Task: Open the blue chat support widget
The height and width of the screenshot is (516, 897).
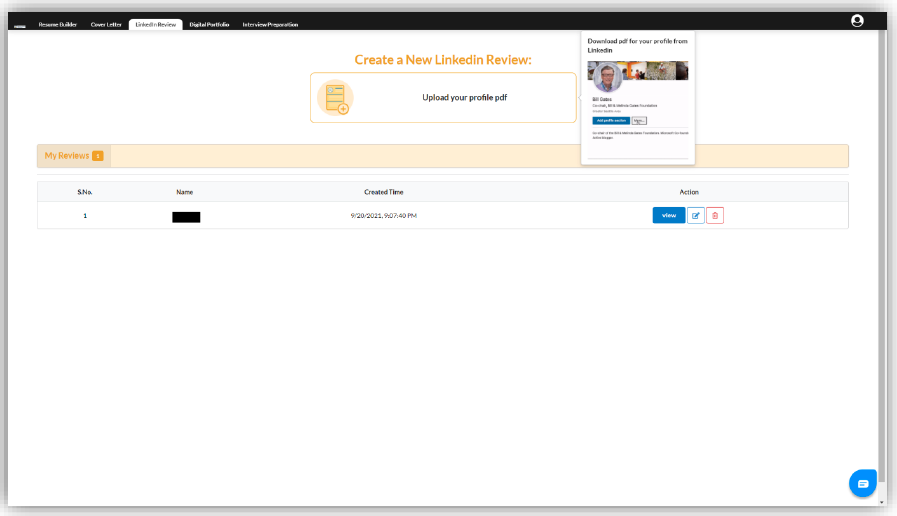Action: click(862, 483)
